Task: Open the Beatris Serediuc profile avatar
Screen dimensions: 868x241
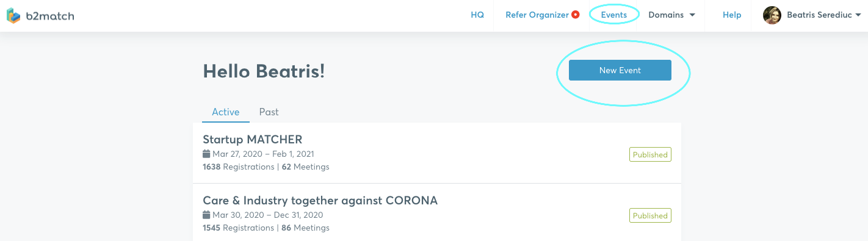Action: (x=772, y=15)
